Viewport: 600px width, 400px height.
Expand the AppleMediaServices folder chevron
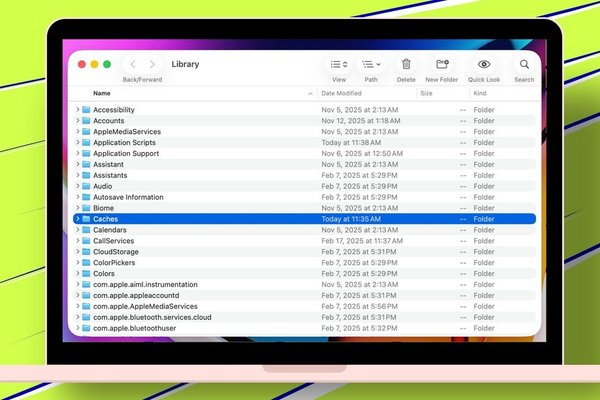click(x=78, y=131)
